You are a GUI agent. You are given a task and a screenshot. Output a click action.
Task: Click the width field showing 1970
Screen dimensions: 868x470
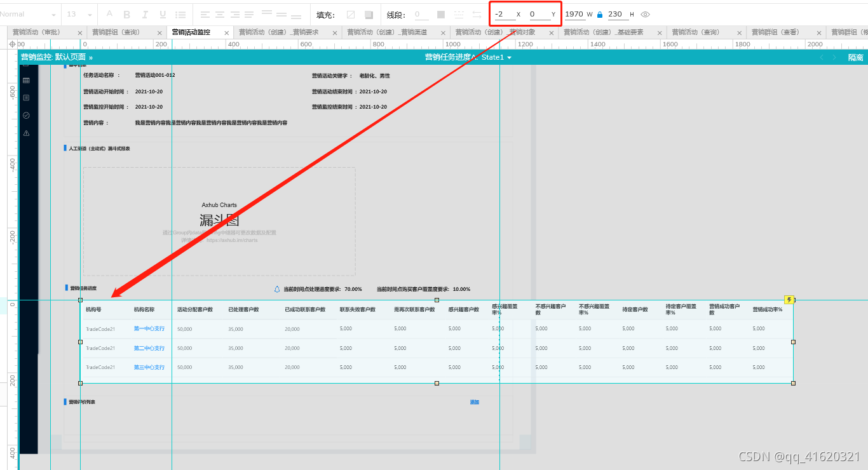(574, 14)
